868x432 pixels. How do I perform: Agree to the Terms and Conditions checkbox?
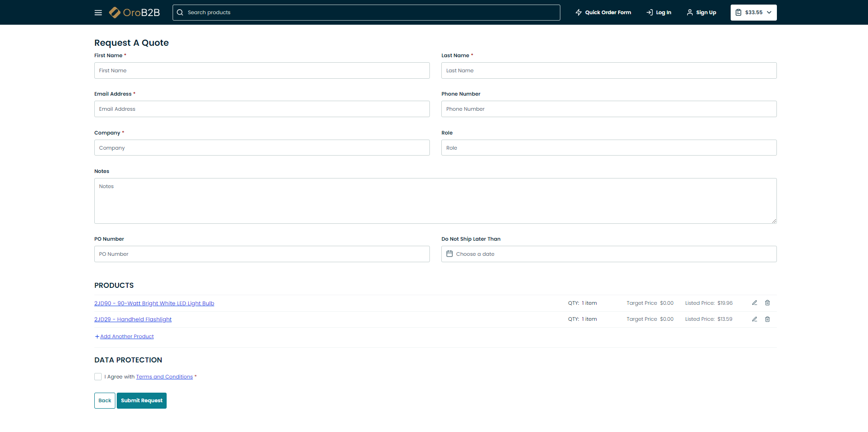pos(98,377)
